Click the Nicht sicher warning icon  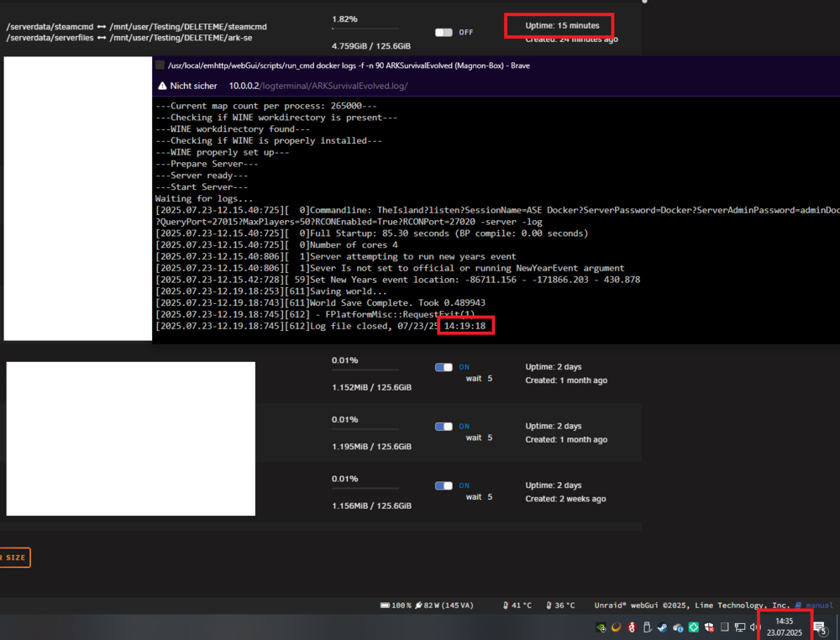(162, 86)
